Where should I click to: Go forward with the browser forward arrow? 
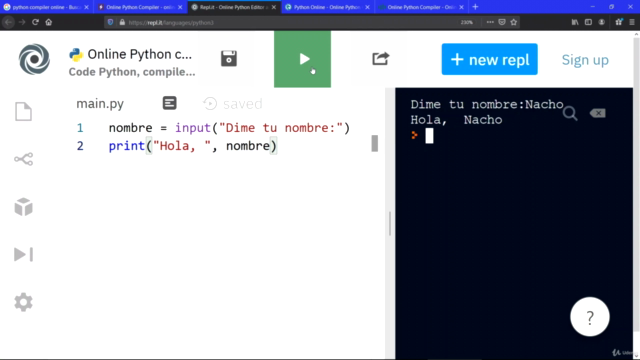click(x=22, y=22)
